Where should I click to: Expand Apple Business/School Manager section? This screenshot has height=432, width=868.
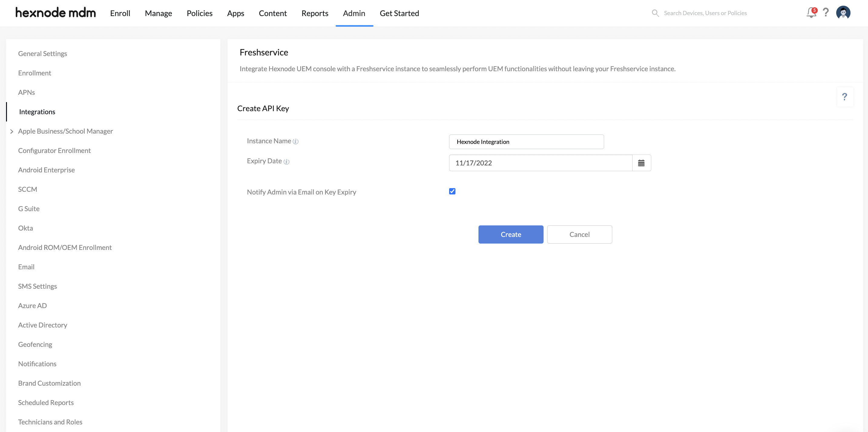(12, 131)
